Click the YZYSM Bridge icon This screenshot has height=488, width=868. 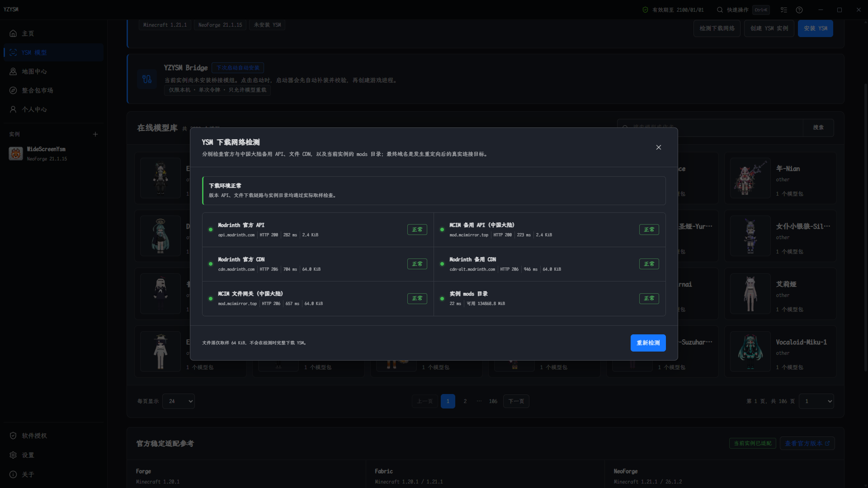point(147,79)
